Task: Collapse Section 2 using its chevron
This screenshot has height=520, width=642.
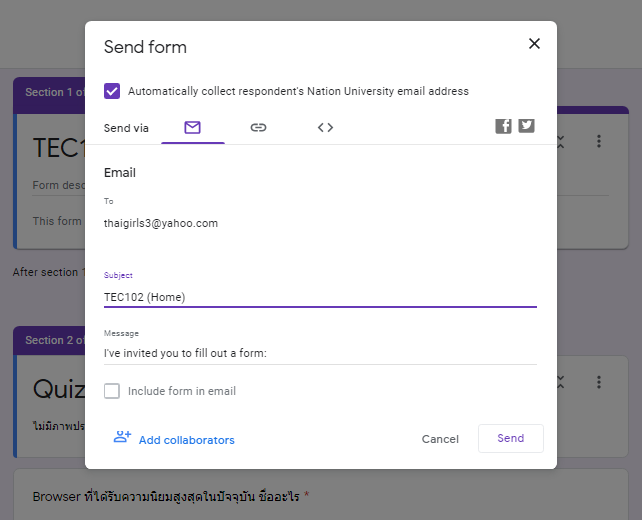Action: coord(562,382)
